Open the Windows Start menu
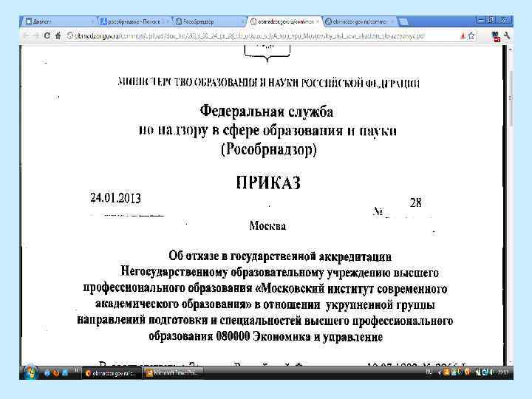The width and height of the screenshot is (532, 399). pyautogui.click(x=30, y=372)
